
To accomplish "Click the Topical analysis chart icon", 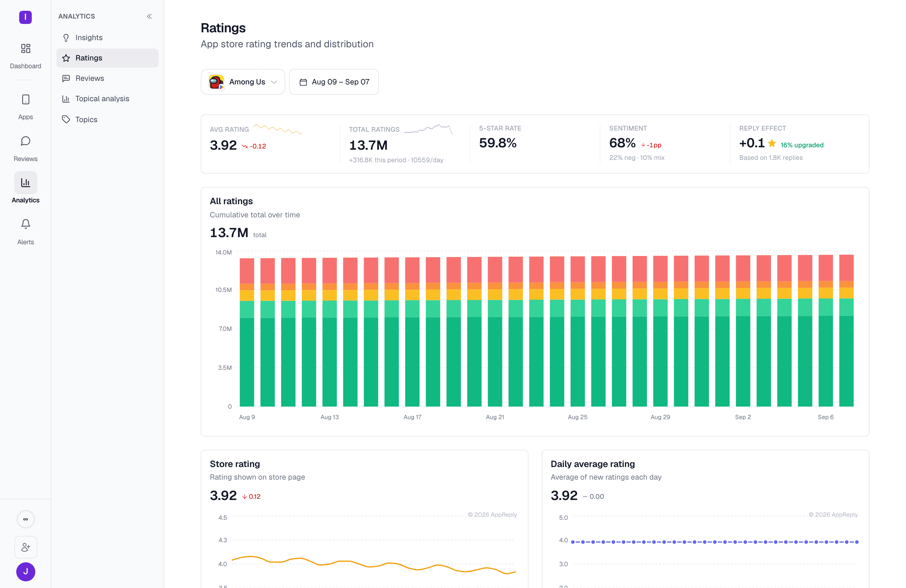I will coord(66,99).
